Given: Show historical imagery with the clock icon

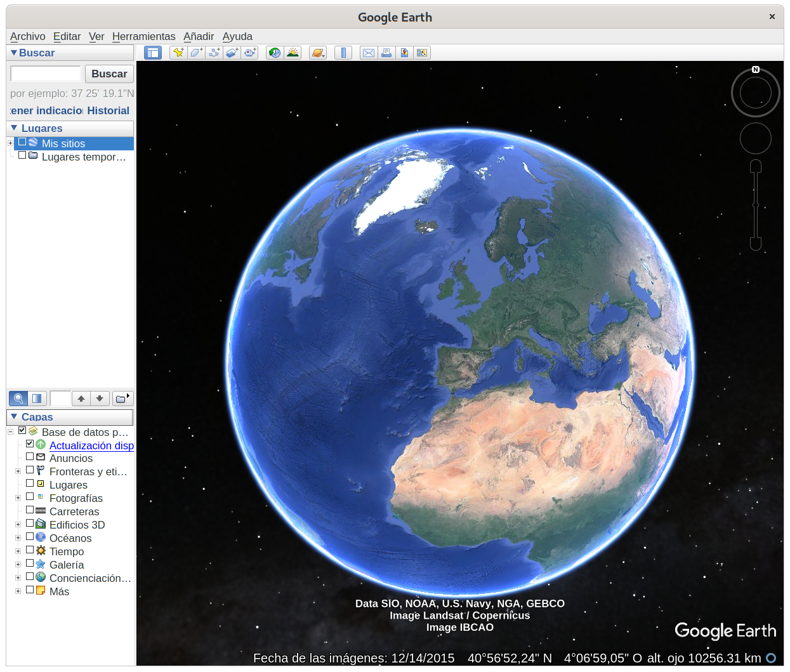Looking at the screenshot, I should 275,53.
